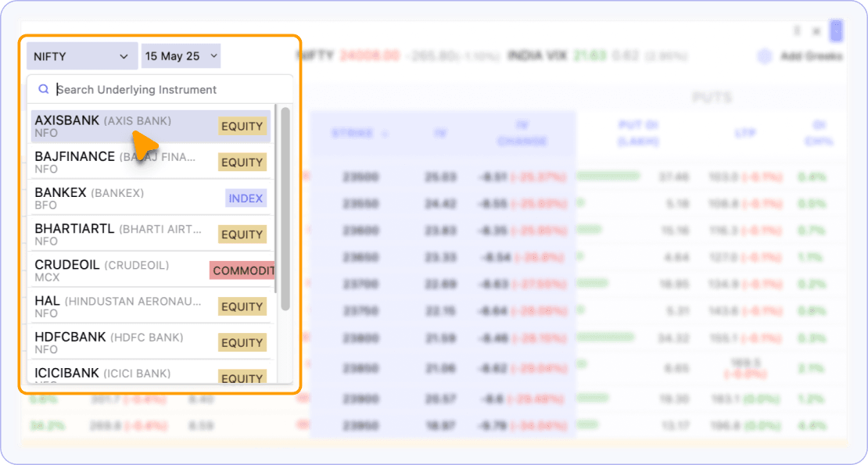Click the instrument list scrollbar
Viewport: 868px width, 465px height.
click(285, 209)
